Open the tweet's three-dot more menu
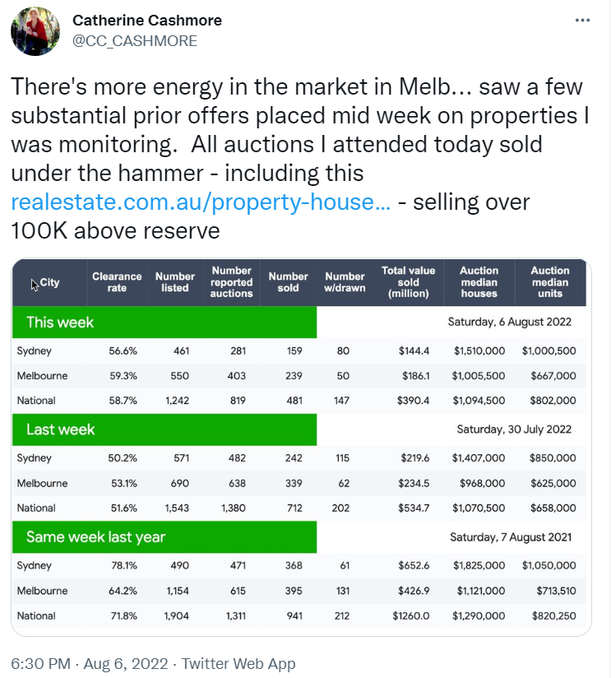 coord(582,20)
